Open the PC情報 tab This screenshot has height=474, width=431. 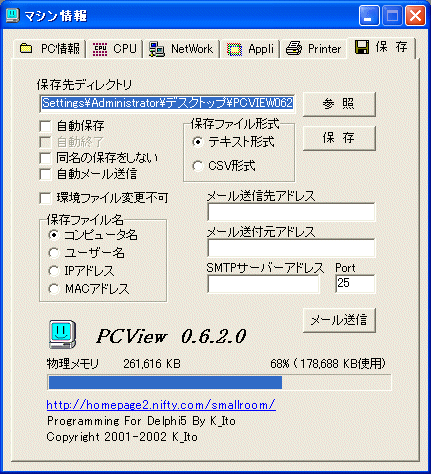[x=50, y=49]
